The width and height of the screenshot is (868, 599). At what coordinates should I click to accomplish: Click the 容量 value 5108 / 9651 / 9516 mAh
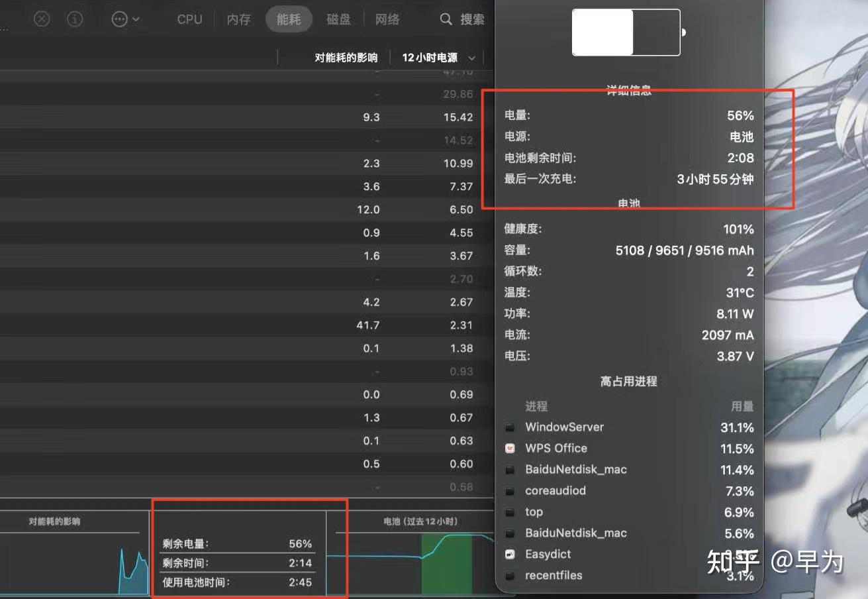pyautogui.click(x=685, y=250)
